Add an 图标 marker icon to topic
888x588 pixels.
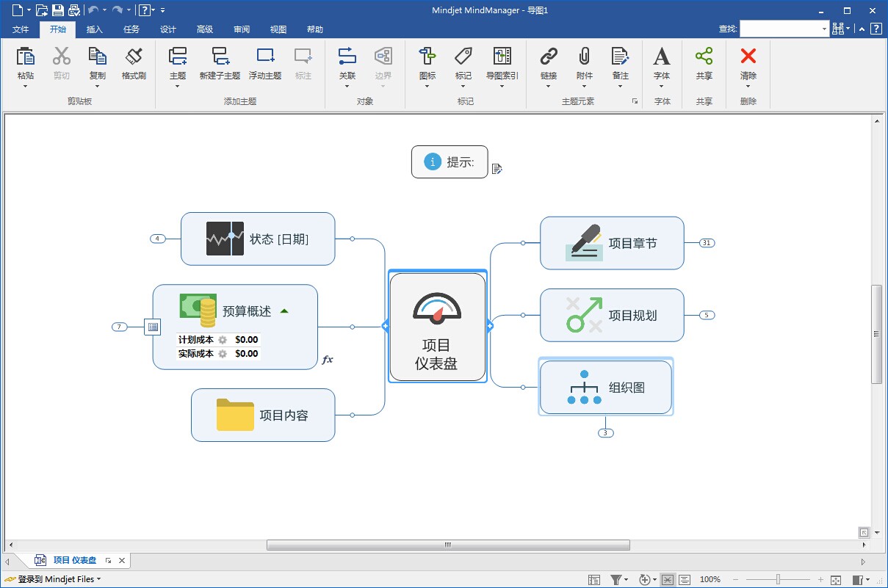click(x=426, y=65)
